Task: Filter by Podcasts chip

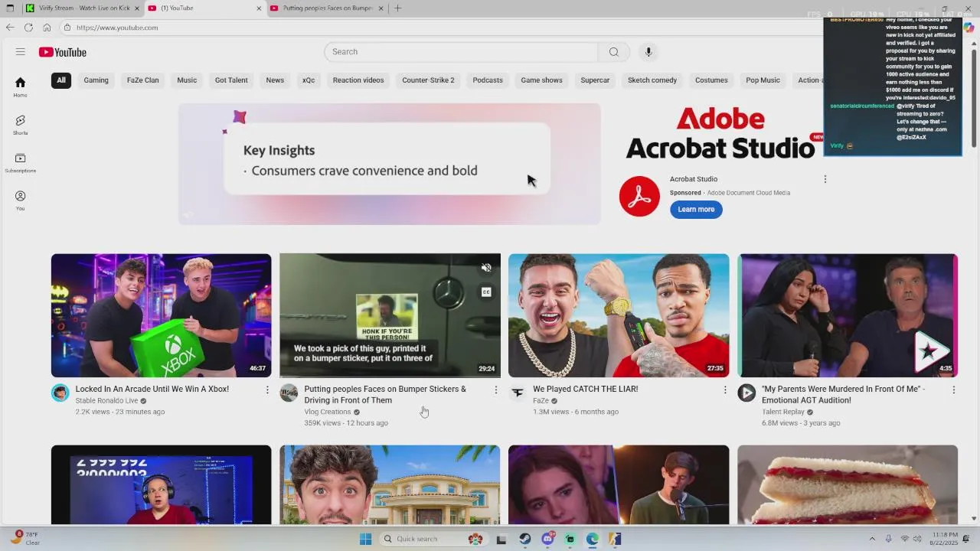Action: click(x=488, y=80)
